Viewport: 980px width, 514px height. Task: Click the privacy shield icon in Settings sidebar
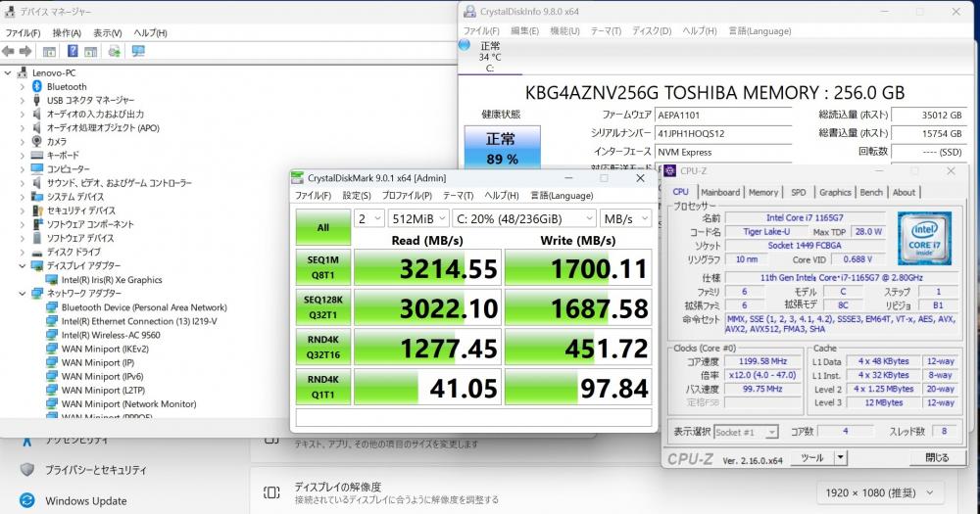tap(26, 469)
